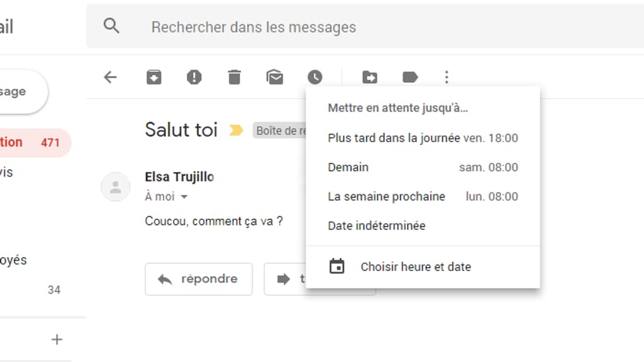Click Elsa Trujillo's avatar
This screenshot has width=644, height=362.
coord(116,187)
